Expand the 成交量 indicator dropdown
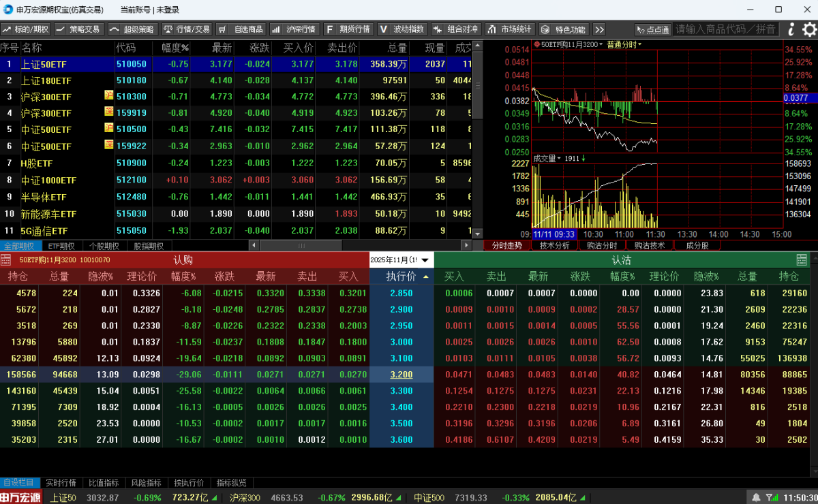Viewport: 818px width, 504px height. pos(559,158)
